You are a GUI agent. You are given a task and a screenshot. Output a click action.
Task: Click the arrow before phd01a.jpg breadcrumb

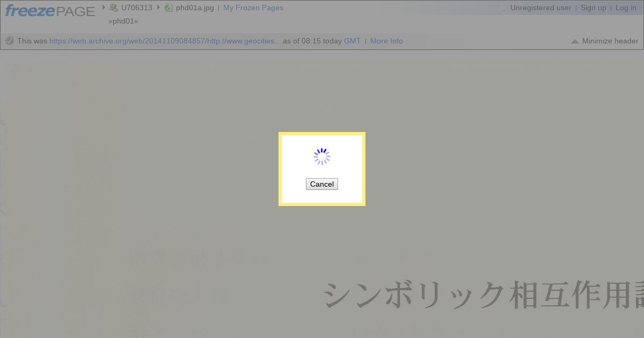[159, 7]
